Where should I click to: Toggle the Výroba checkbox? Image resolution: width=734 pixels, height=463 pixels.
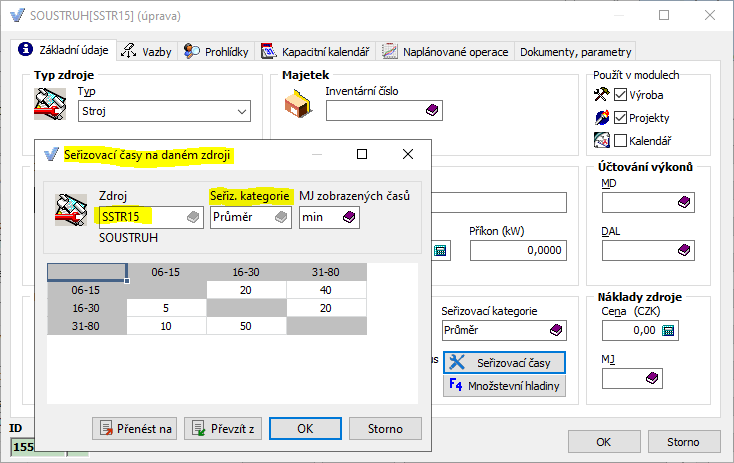click(x=620, y=95)
